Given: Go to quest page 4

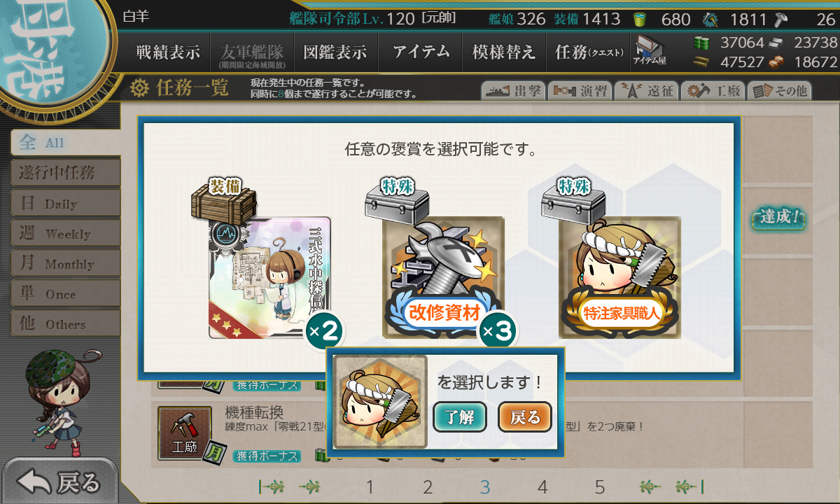Looking at the screenshot, I should [x=542, y=487].
